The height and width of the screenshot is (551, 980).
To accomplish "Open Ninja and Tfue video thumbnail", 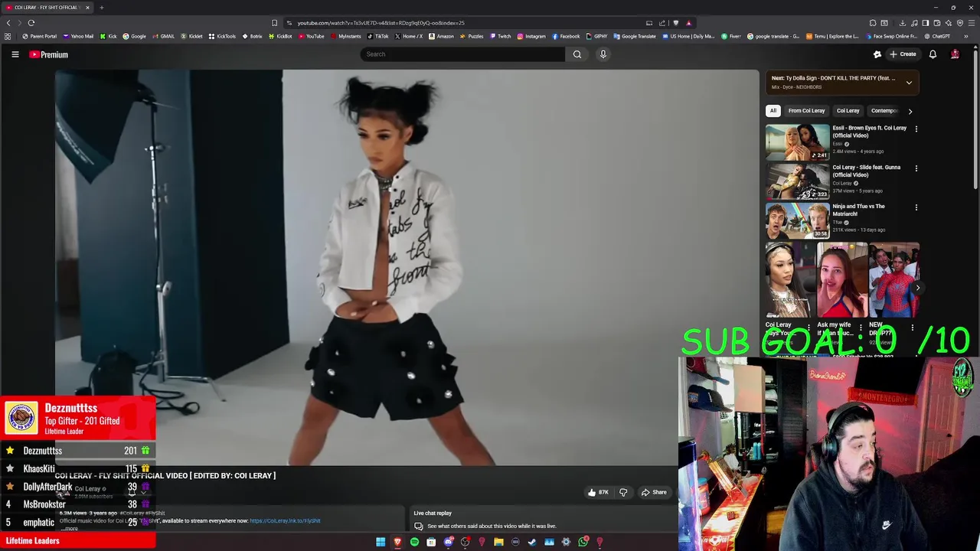I will [797, 220].
